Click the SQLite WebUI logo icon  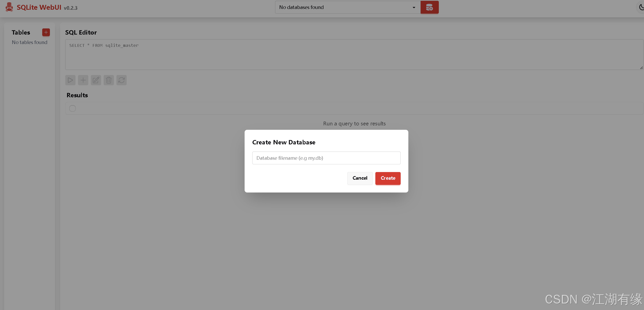click(x=9, y=7)
